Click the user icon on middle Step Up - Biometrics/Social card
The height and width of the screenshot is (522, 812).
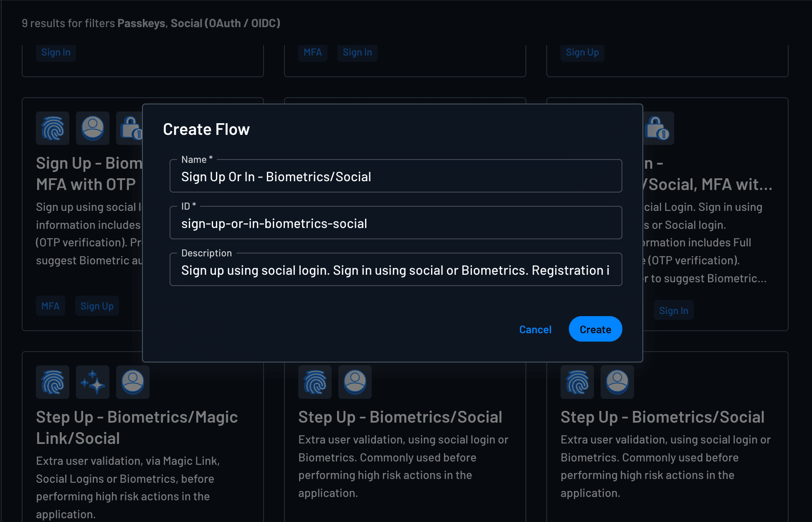click(x=355, y=382)
